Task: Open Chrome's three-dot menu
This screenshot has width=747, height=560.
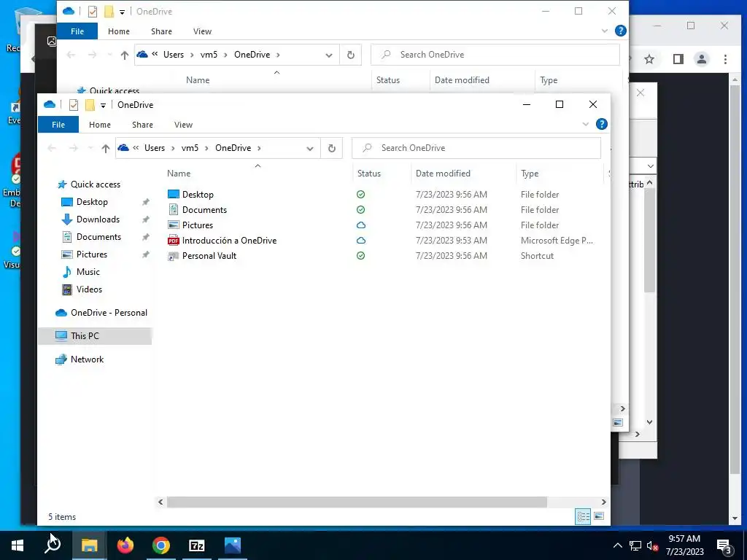Action: coord(725,59)
